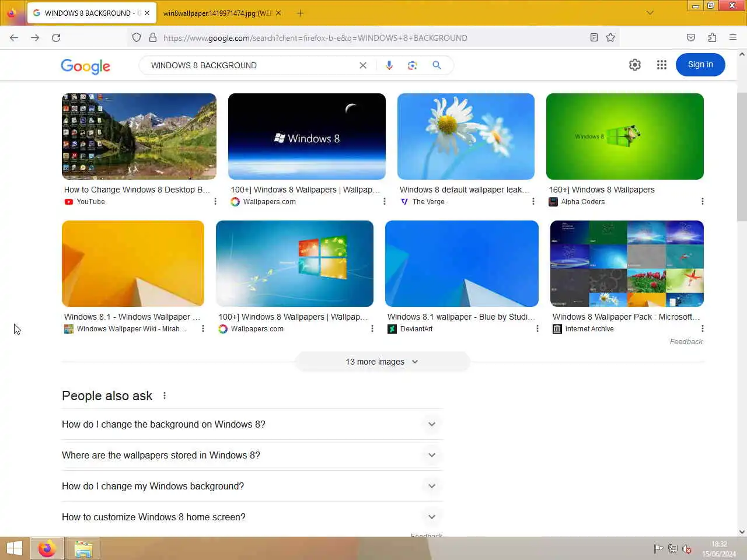Open File Explorer from the taskbar
747x560 pixels.
(x=83, y=548)
